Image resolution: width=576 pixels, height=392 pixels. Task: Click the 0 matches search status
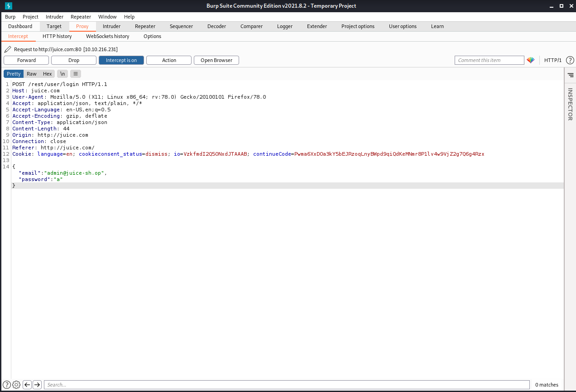547,385
